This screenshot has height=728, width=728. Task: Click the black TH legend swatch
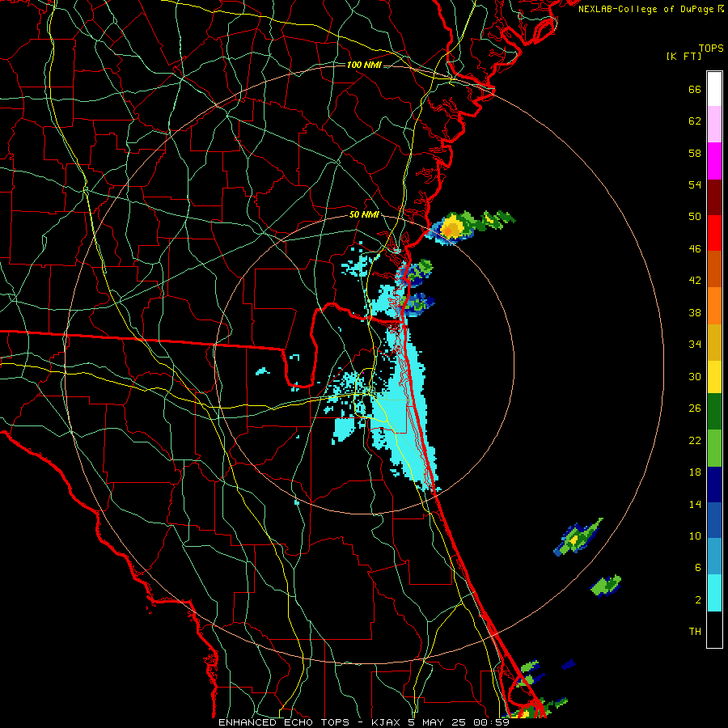(x=714, y=629)
